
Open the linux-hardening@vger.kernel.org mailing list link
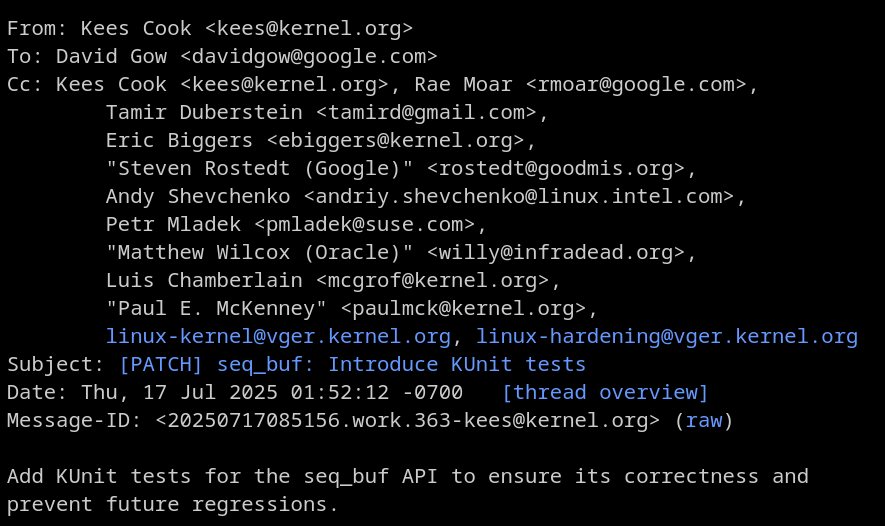666,337
